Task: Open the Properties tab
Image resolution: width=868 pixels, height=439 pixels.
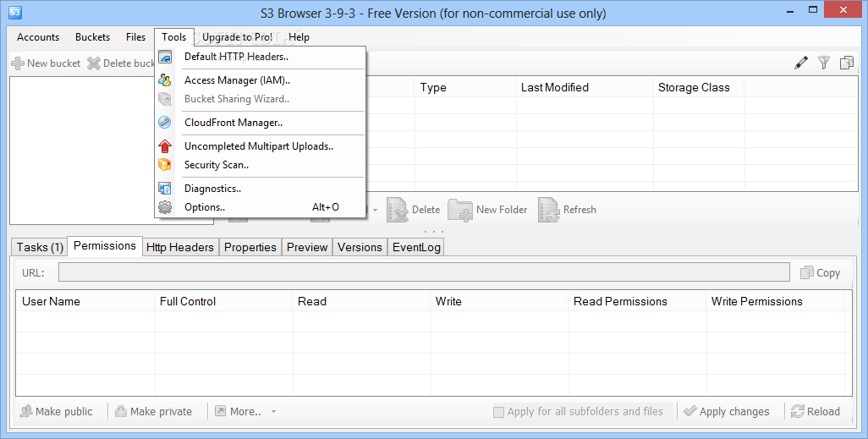Action: coord(250,248)
